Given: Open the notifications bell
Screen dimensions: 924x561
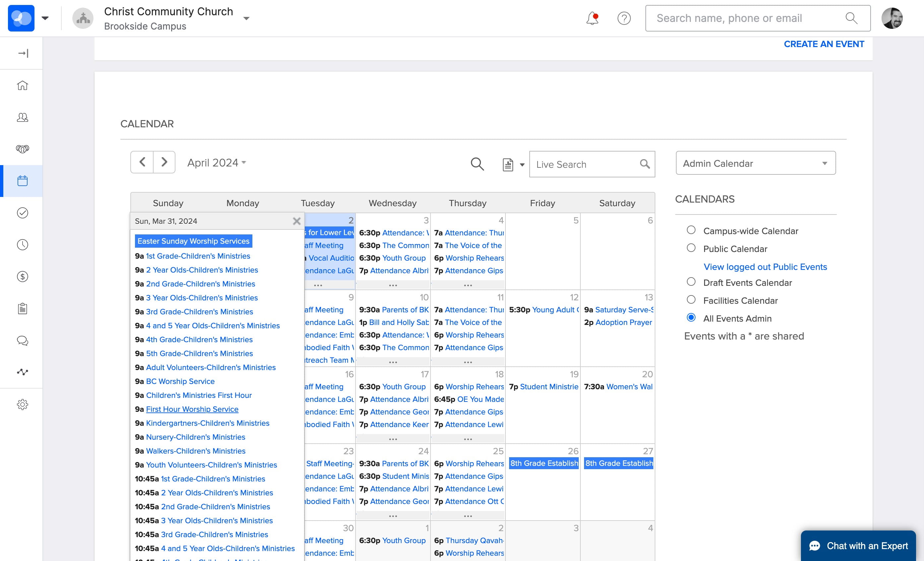Looking at the screenshot, I should pos(592,18).
